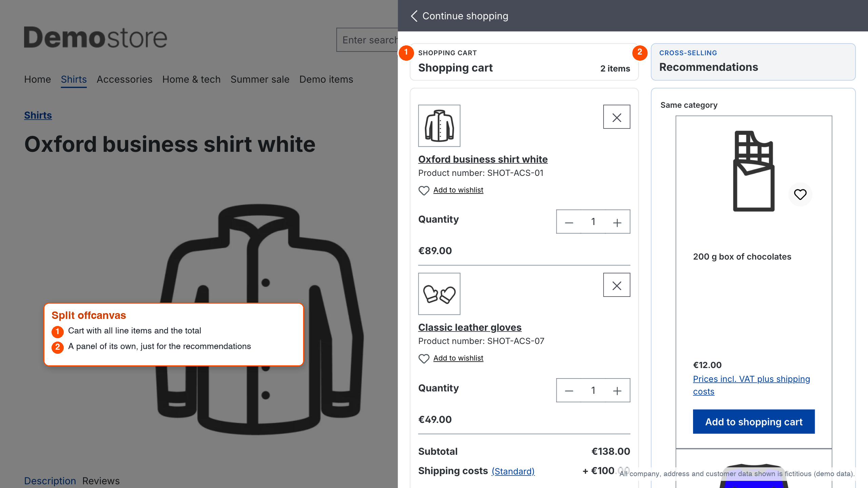Decrease quantity of Oxford business shirt
Viewport: 868px width, 488px height.
click(569, 222)
